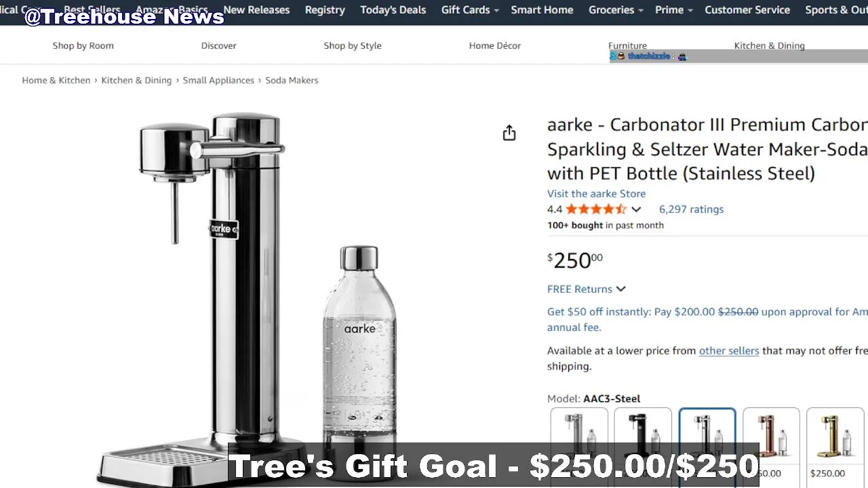Viewport: 868px width, 488px height.
Task: Go to Soda Makers breadcrumb
Action: tap(292, 80)
